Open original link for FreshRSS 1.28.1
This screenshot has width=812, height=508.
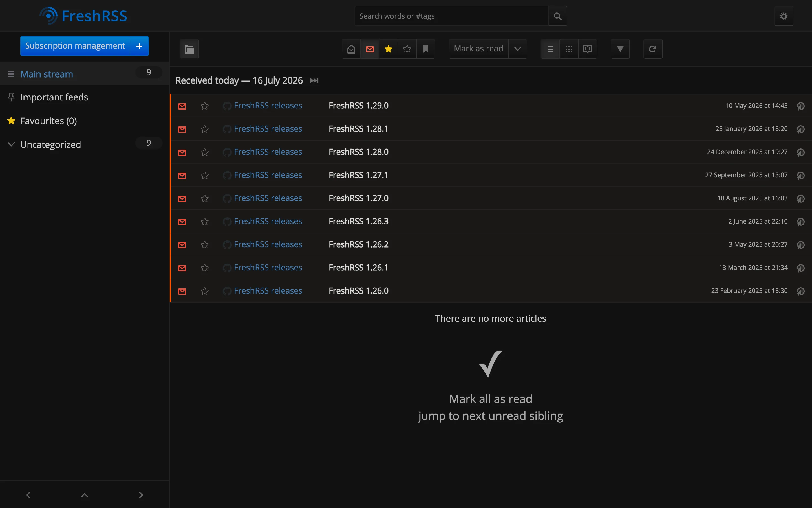point(801,129)
